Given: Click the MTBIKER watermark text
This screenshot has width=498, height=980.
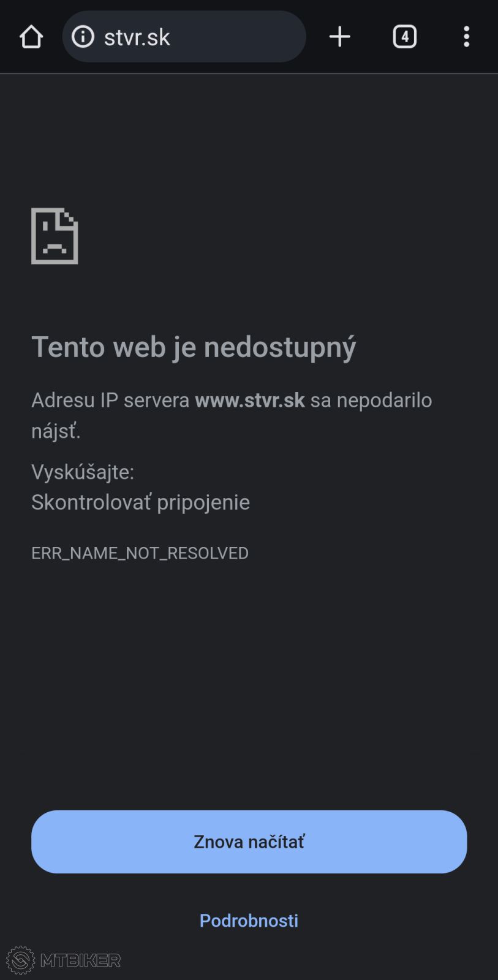Looking at the screenshot, I should [80, 960].
